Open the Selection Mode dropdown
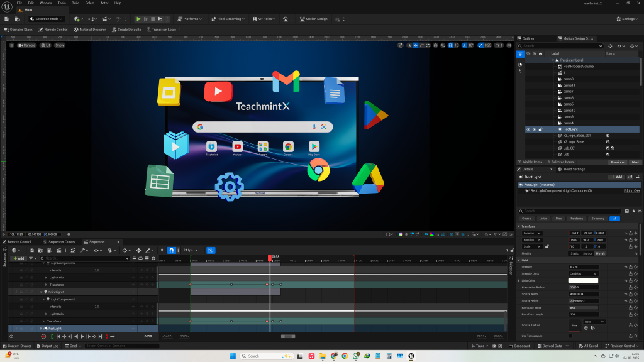The image size is (644, 362). pos(46,19)
